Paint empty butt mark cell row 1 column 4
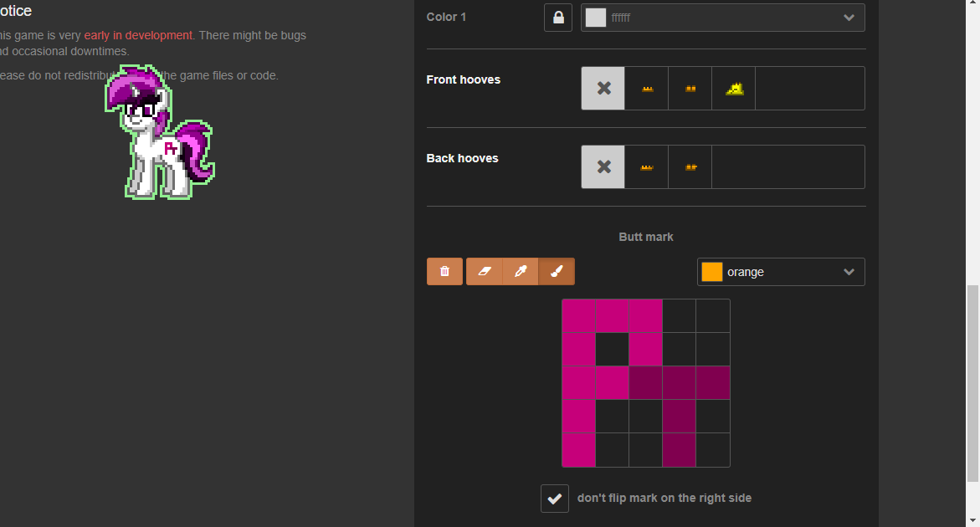 (x=680, y=316)
